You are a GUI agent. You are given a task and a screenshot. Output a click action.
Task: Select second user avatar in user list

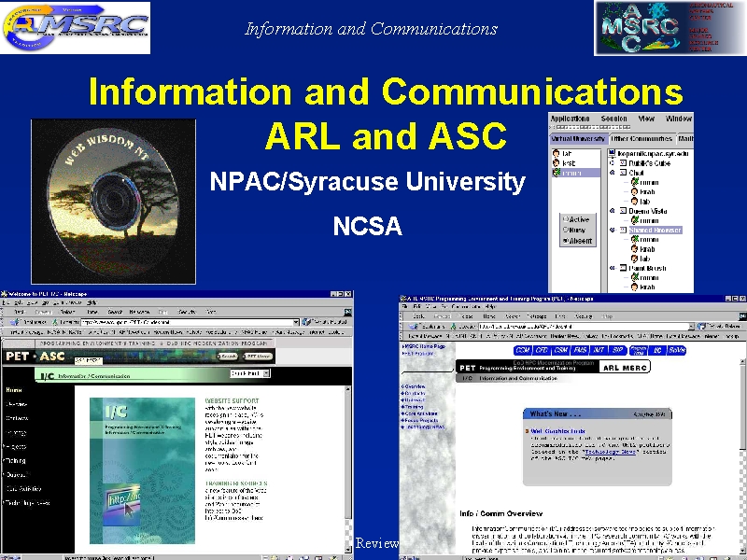556,162
